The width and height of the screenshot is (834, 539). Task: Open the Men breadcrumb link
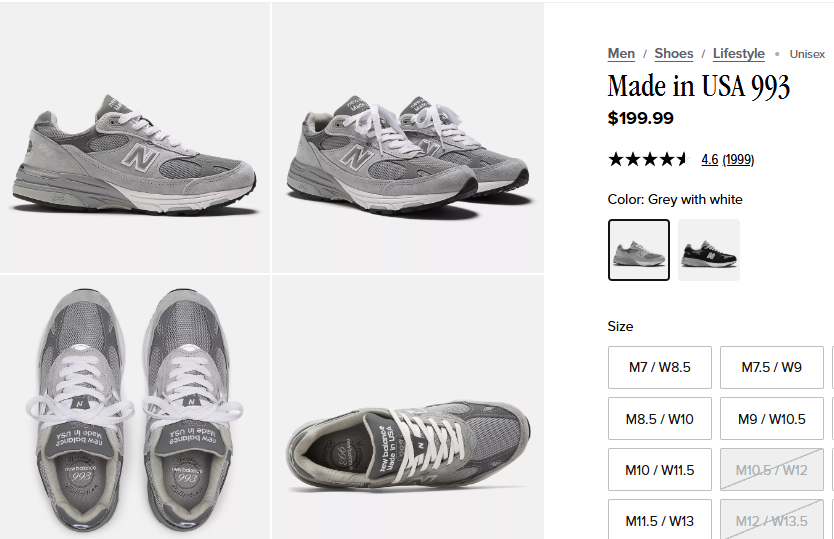(621, 54)
